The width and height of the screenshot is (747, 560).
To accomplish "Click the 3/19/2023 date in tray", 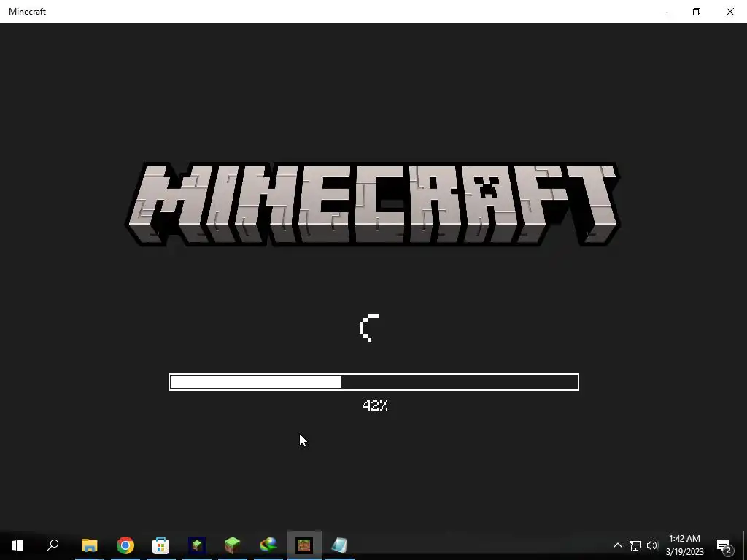I will (x=684, y=552).
